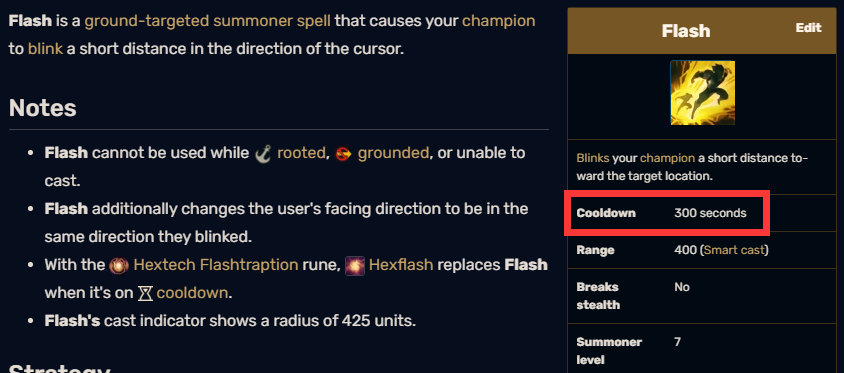Open the Smart cast link beside Range
The image size is (844, 373).
(x=734, y=250)
